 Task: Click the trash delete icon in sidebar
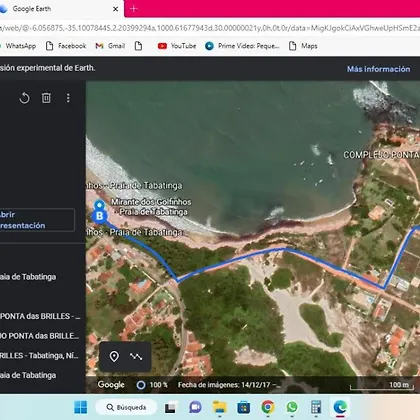pos(46,98)
